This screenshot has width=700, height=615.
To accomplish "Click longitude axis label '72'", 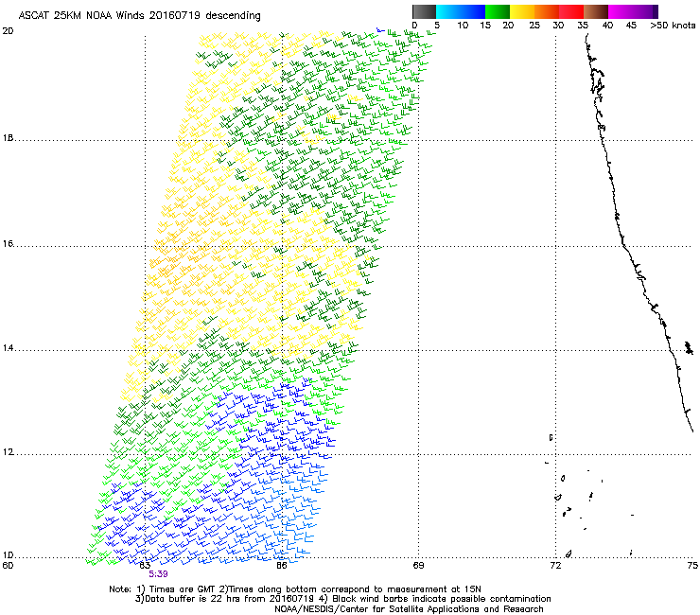I will coord(555,566).
